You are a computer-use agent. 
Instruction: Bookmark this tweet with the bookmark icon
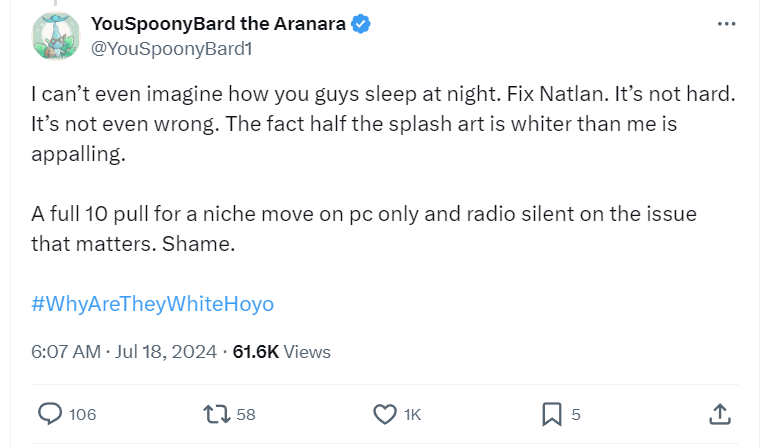pos(551,413)
